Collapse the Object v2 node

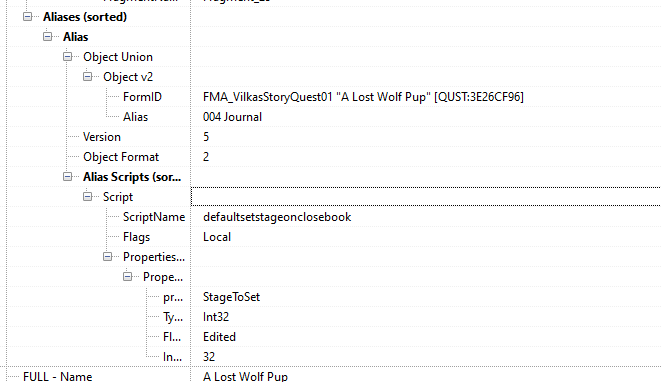click(87, 77)
